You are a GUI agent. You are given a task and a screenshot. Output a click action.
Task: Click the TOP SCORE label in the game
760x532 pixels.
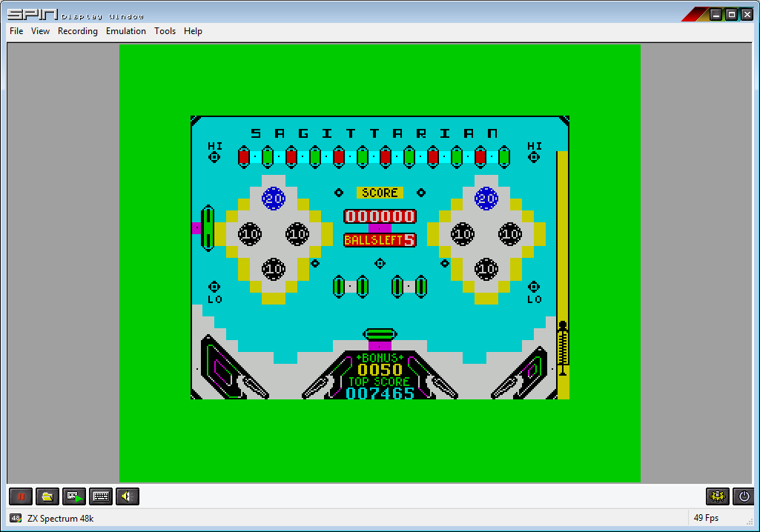pyautogui.click(x=380, y=382)
